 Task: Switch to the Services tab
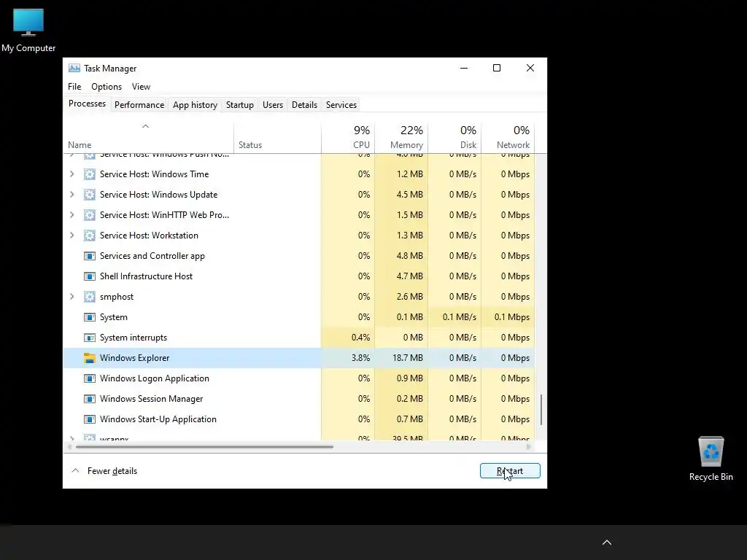tap(341, 105)
